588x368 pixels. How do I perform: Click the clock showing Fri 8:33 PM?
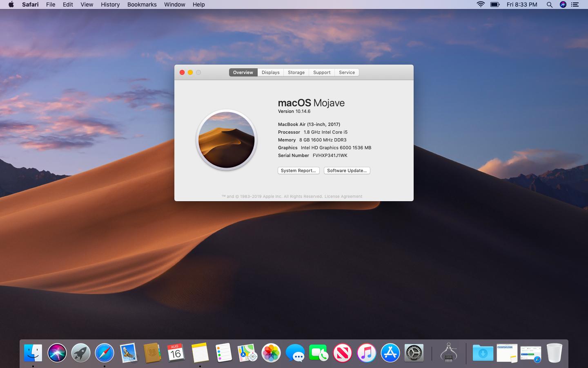point(522,4)
